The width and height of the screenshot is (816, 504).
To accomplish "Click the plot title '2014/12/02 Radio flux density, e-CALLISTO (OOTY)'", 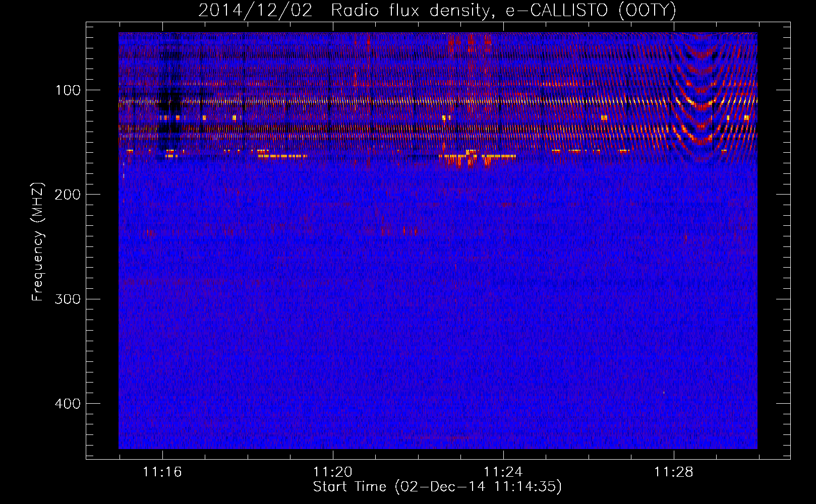I will tap(437, 10).
